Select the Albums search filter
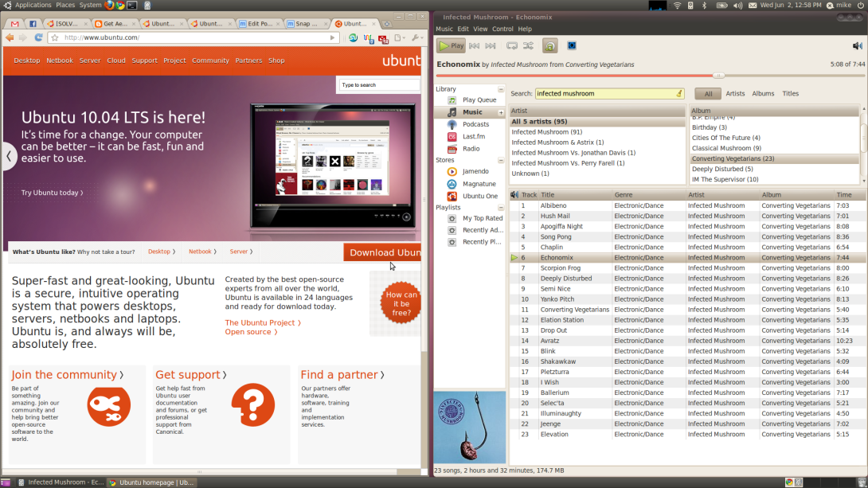 click(x=763, y=93)
